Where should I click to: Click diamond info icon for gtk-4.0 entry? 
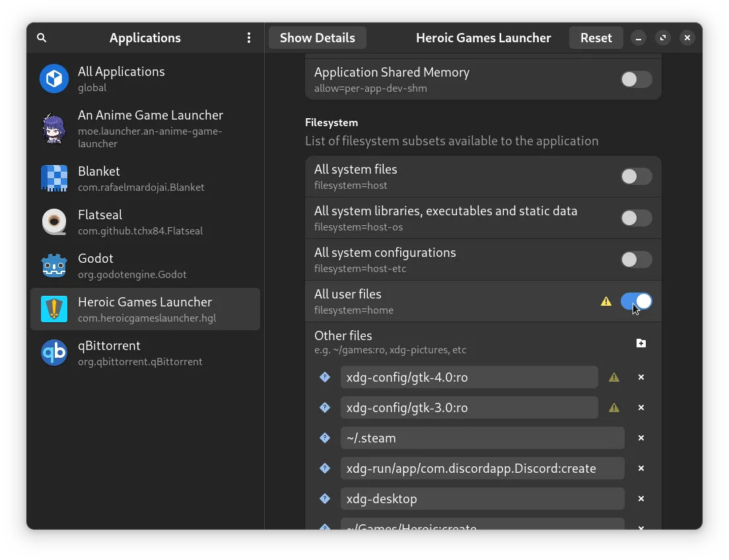pos(325,377)
